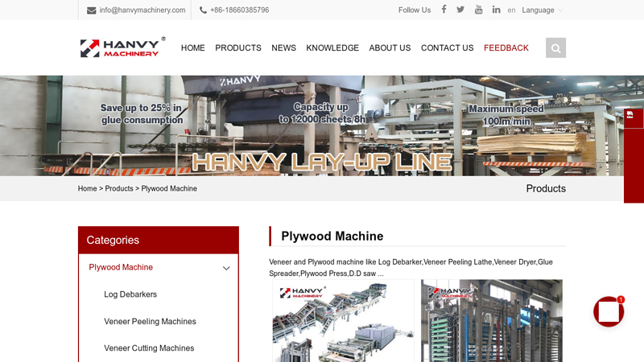This screenshot has height=362, width=644.
Task: Click the 'en' language code text
Action: click(x=511, y=10)
